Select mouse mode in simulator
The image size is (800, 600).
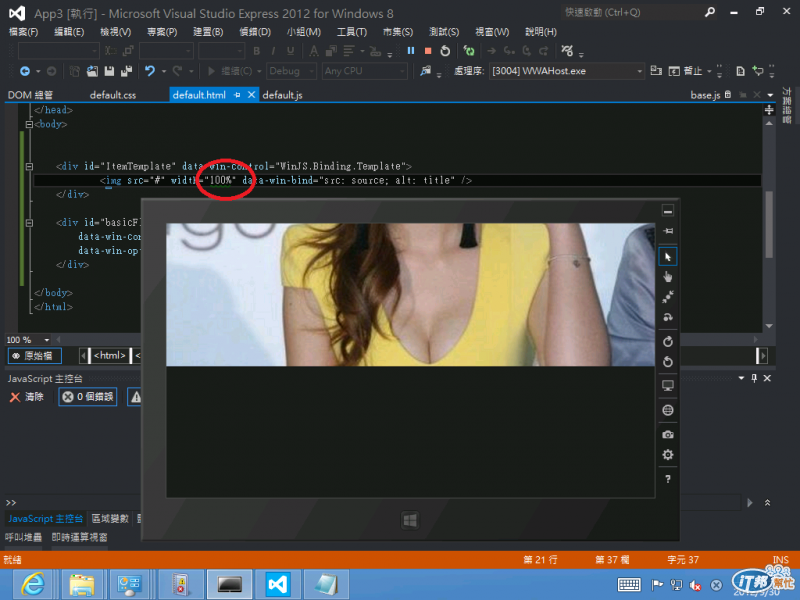668,257
